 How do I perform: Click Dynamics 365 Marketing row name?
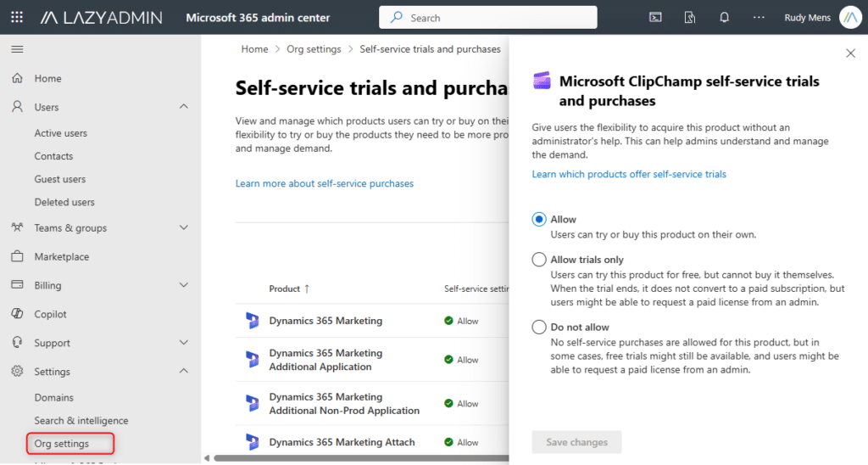pos(325,321)
